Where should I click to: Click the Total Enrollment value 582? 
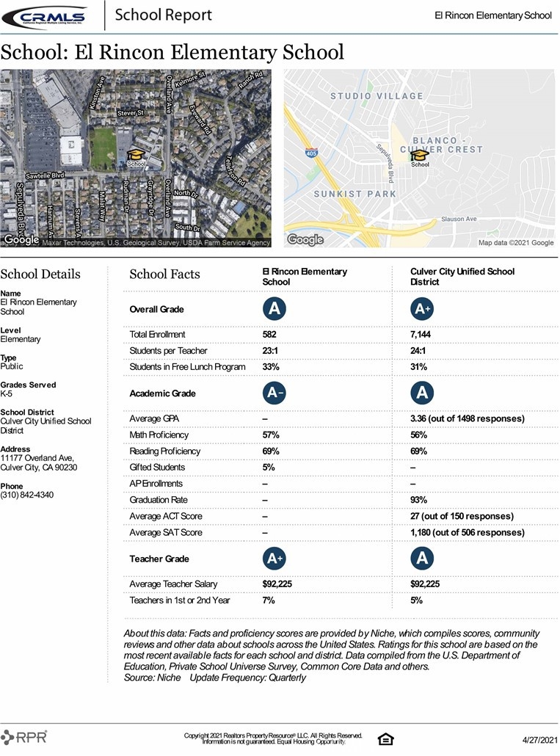point(269,335)
